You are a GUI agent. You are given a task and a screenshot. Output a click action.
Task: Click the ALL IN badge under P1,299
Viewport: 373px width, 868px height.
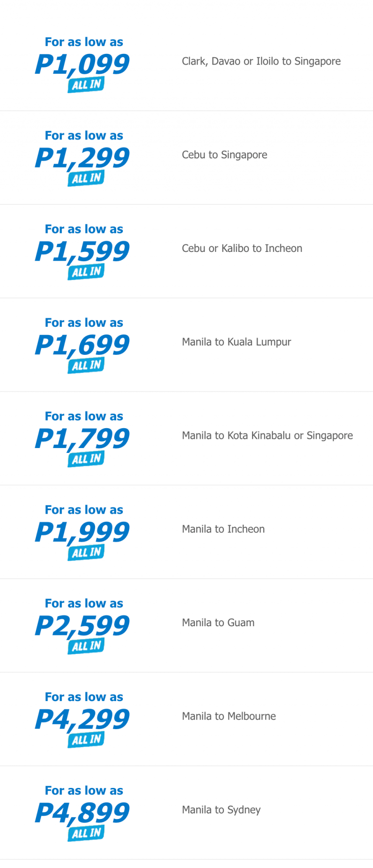coord(86,179)
